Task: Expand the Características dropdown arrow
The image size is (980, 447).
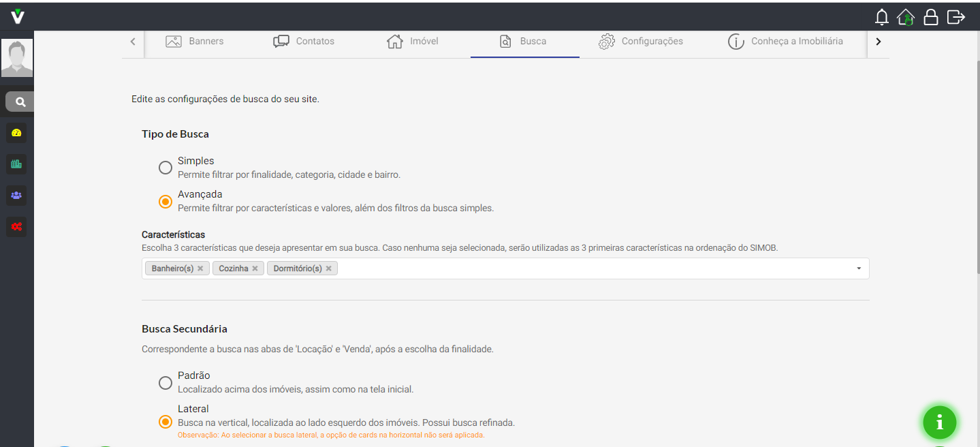Action: [x=859, y=268]
